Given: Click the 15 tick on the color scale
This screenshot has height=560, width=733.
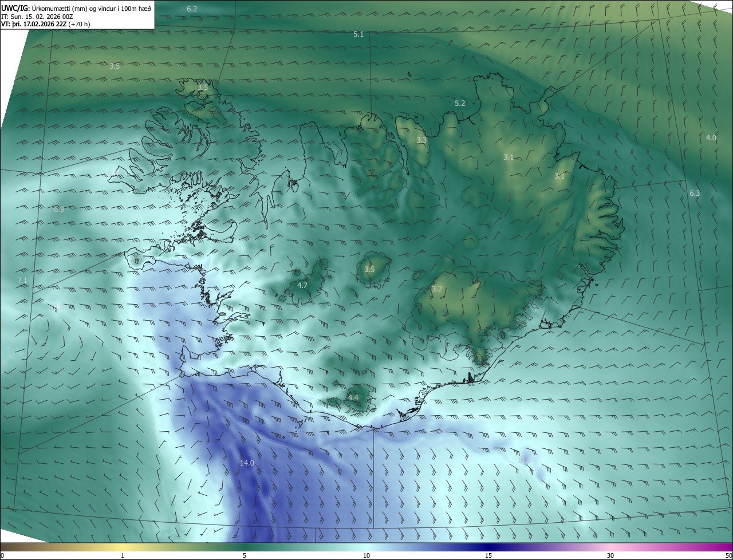Looking at the screenshot, I should pos(488,555).
